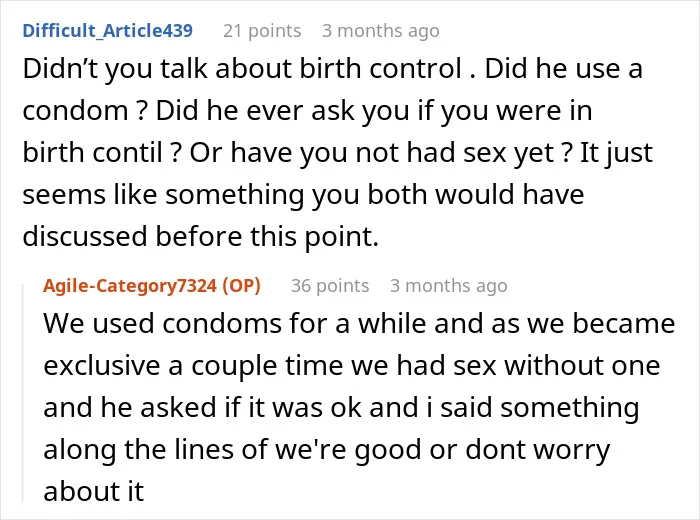This screenshot has width=700, height=520.
Task: Click the line 'discussed before this point.'
Action: pyautogui.click(x=201, y=236)
